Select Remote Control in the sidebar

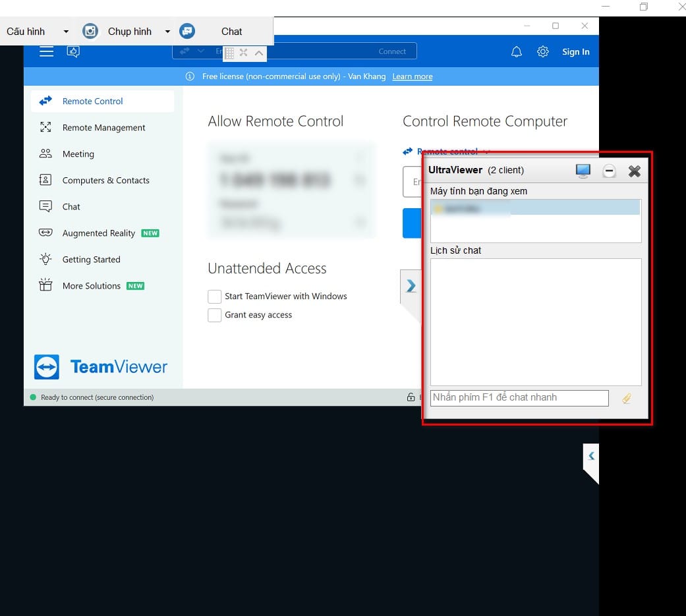102,101
